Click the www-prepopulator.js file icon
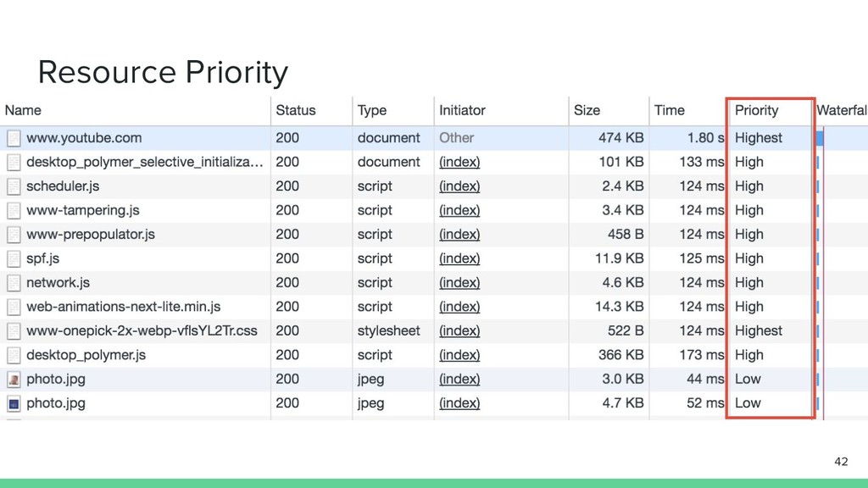Screen dimensions: 868x488 pos(14,235)
